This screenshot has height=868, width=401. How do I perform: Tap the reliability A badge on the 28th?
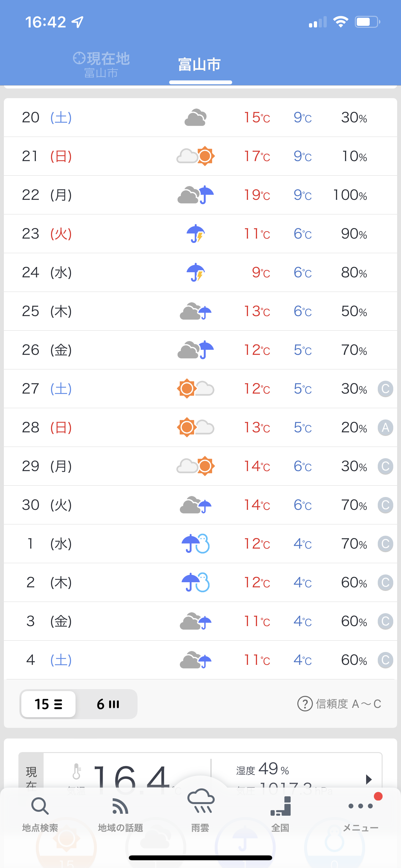tap(386, 428)
